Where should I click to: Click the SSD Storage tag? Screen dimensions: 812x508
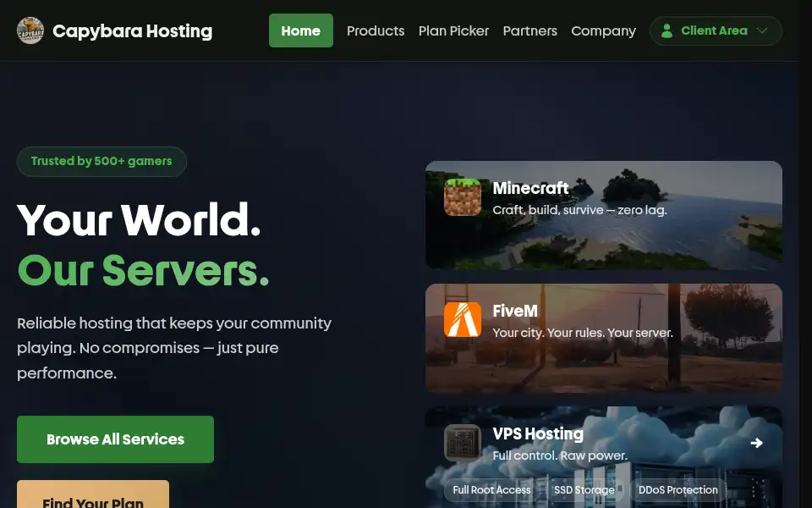pos(584,490)
